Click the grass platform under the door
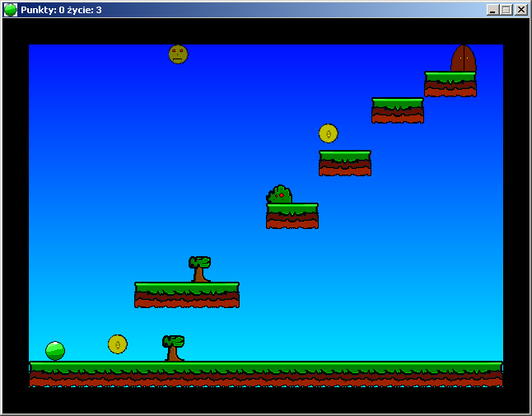The image size is (532, 416). (450, 84)
